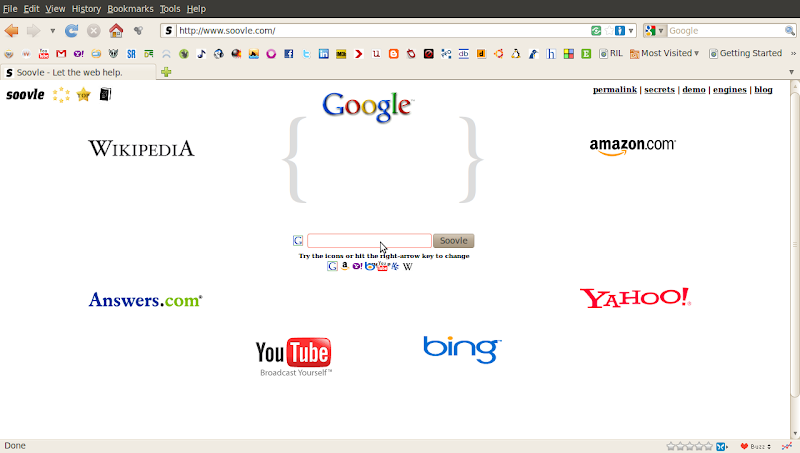Image resolution: width=800 pixels, height=453 pixels.
Task: Open the demo link
Action: (x=694, y=90)
